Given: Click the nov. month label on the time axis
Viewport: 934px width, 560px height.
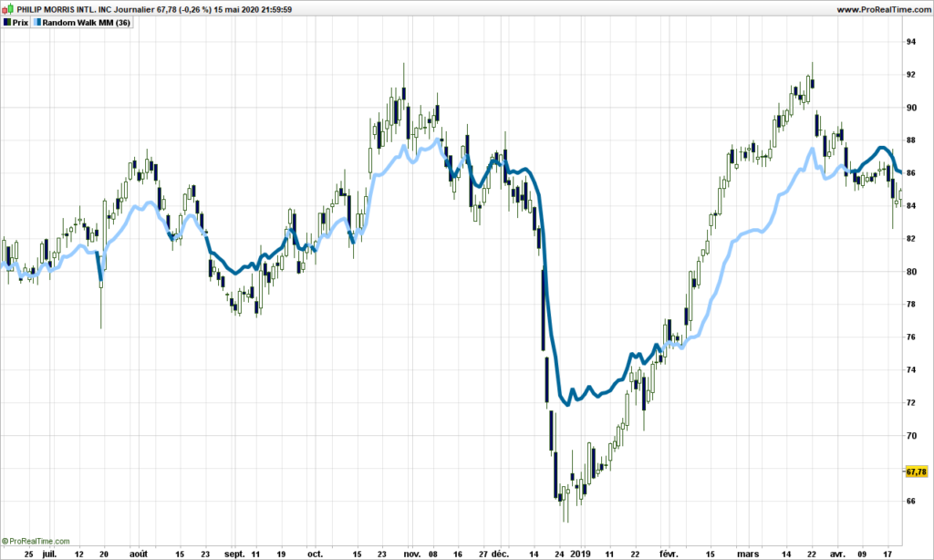Looking at the screenshot, I should pyautogui.click(x=412, y=554).
